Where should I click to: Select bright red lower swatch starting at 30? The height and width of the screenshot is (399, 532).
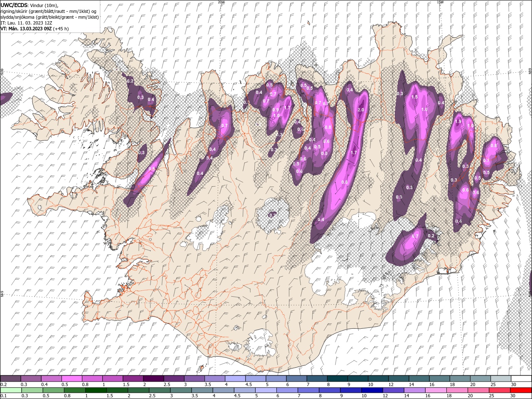(520, 390)
